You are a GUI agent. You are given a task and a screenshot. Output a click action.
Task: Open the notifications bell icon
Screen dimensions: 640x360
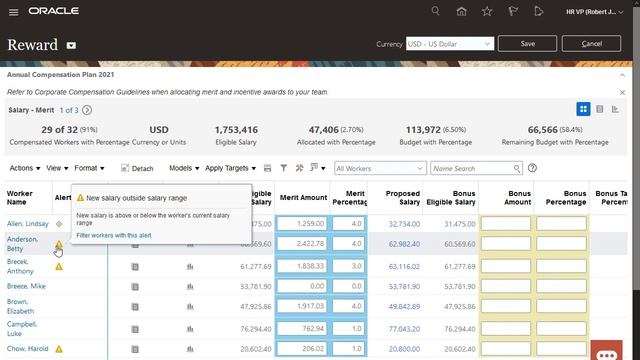[x=538, y=11]
